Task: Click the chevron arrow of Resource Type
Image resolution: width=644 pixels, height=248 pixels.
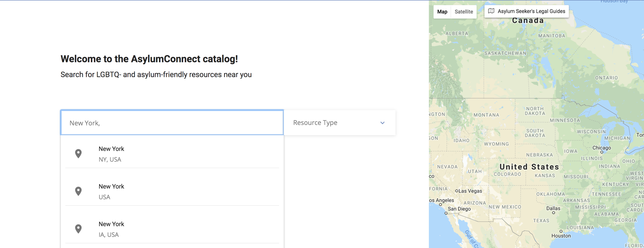Action: tap(383, 123)
